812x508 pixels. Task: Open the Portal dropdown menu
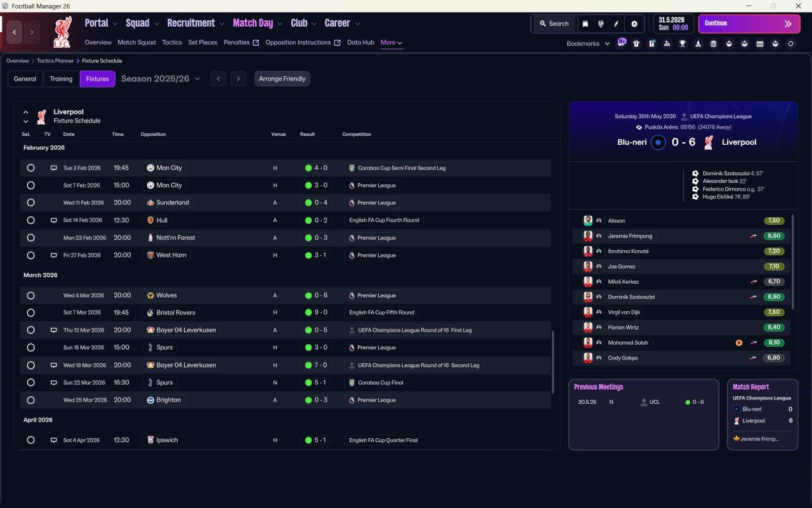coord(101,23)
